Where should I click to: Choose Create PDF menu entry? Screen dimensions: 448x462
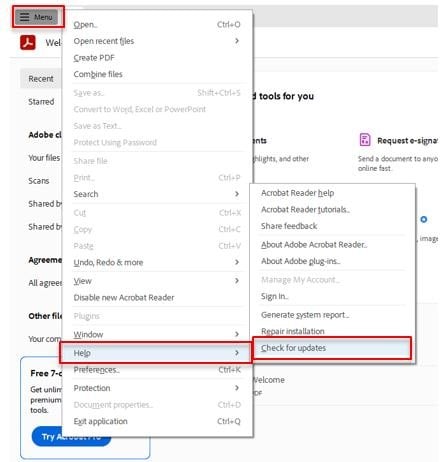pyautogui.click(x=157, y=58)
